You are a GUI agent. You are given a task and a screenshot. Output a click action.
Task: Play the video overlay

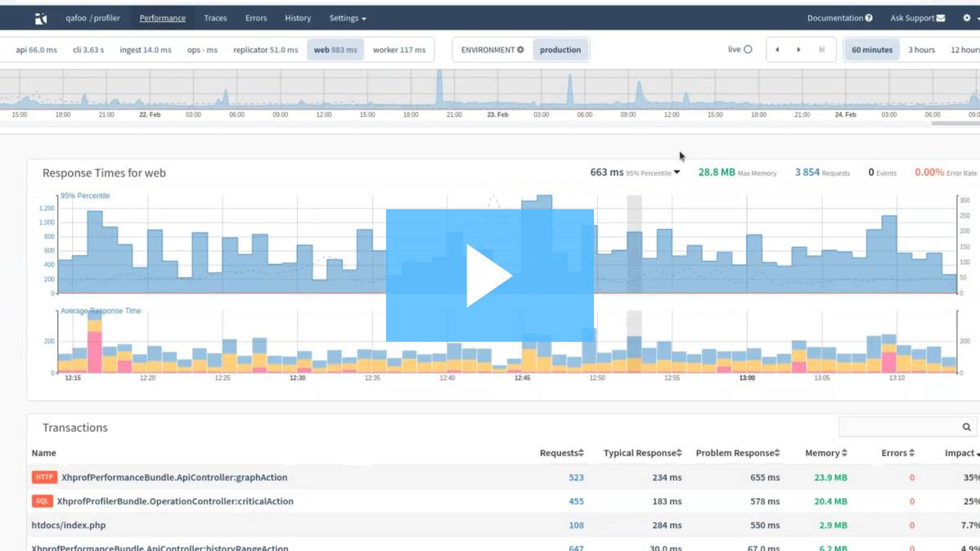click(490, 275)
